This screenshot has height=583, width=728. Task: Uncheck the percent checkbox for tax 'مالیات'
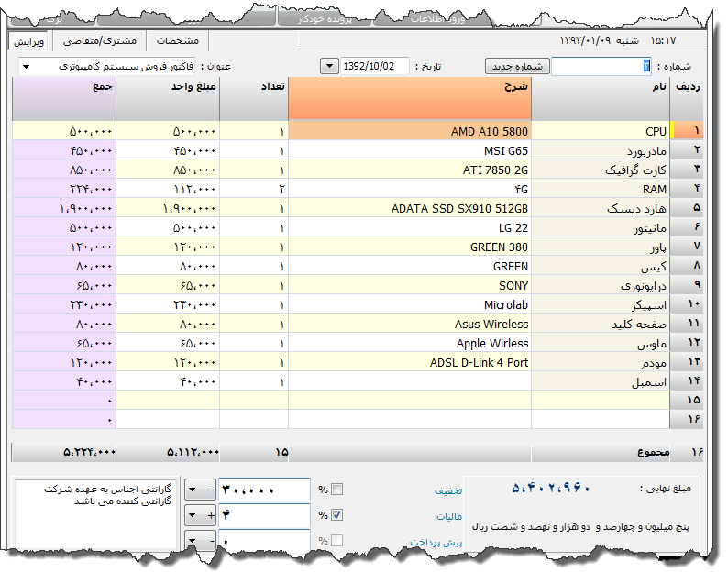tap(336, 515)
